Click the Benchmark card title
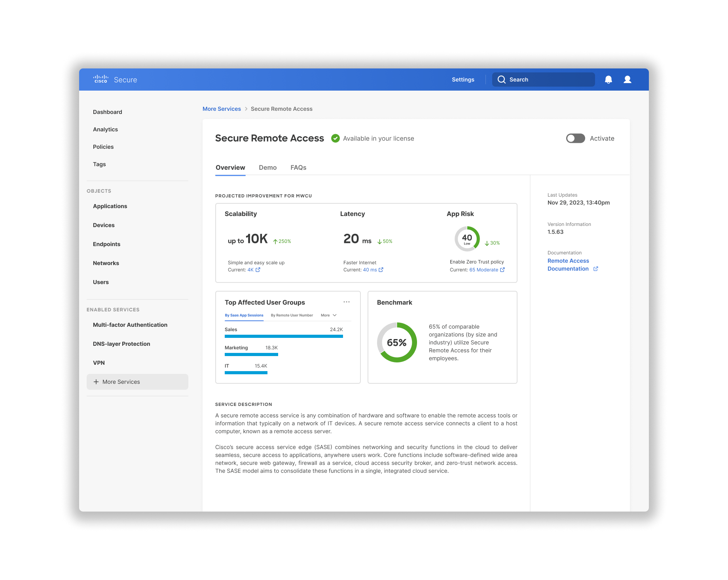The width and height of the screenshot is (728, 580). [394, 302]
